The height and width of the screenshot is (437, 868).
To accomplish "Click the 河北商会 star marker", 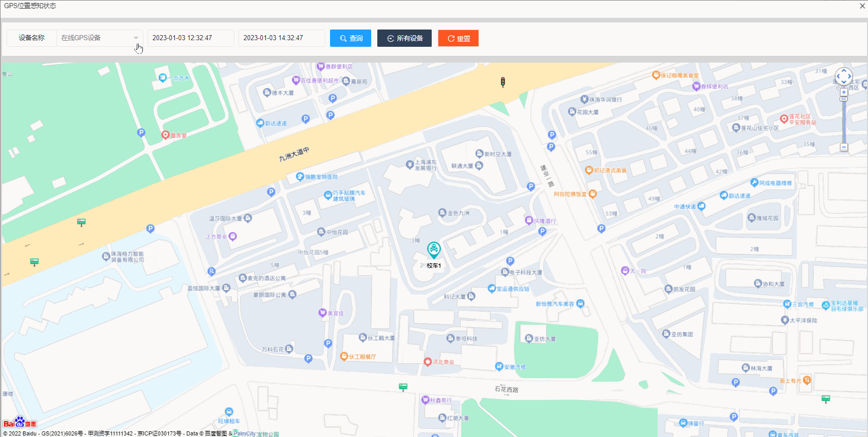I will point(428,362).
